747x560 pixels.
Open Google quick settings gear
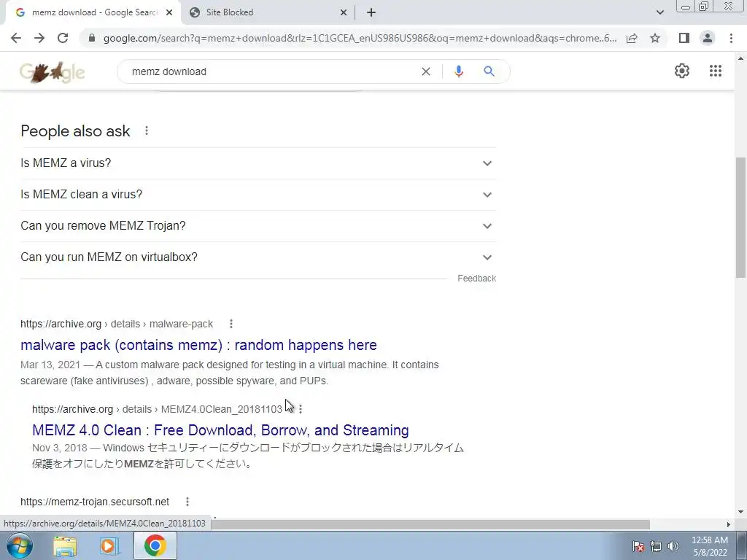point(682,71)
